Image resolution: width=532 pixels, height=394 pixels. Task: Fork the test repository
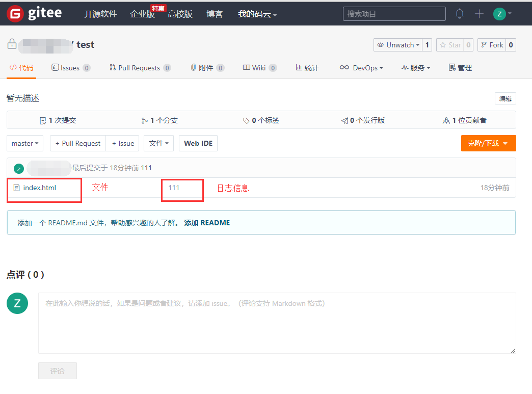[x=492, y=45]
